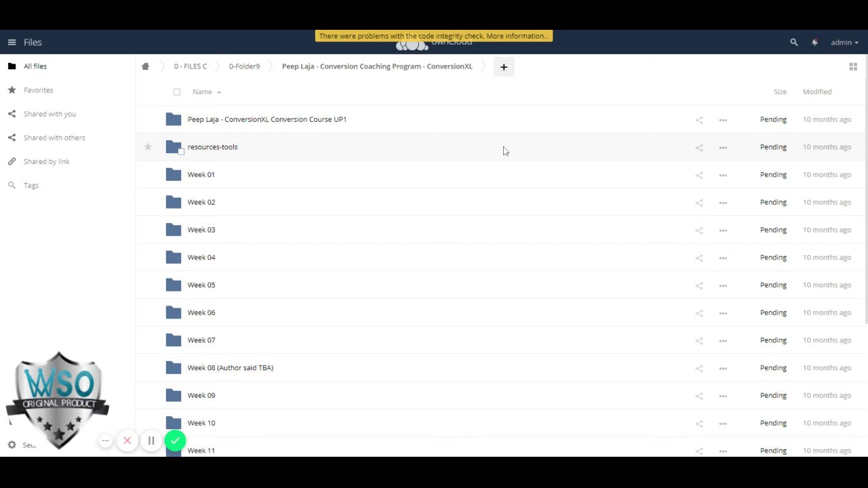Pause the screen recording
Screen dimensions: 868x488
(x=151, y=441)
